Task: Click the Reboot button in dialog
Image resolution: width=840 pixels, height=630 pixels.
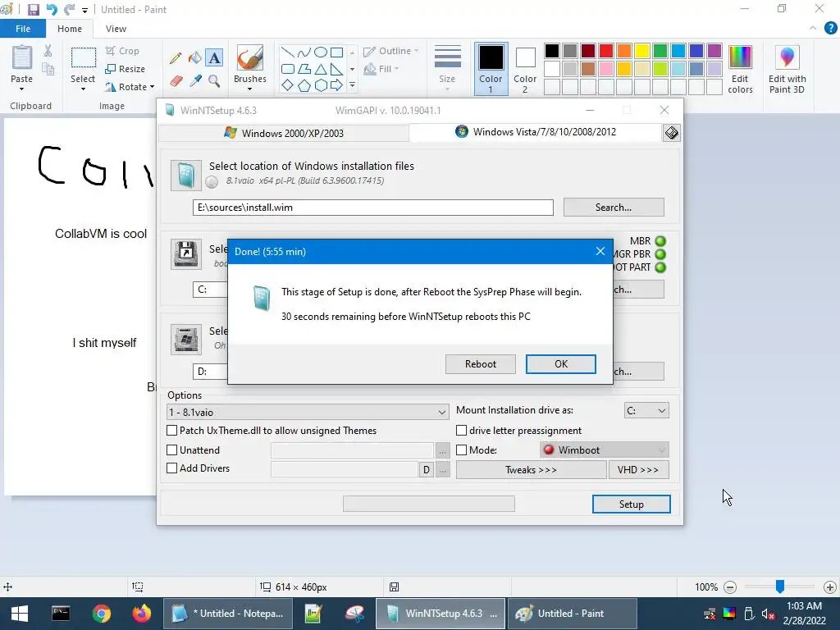Action: click(481, 363)
